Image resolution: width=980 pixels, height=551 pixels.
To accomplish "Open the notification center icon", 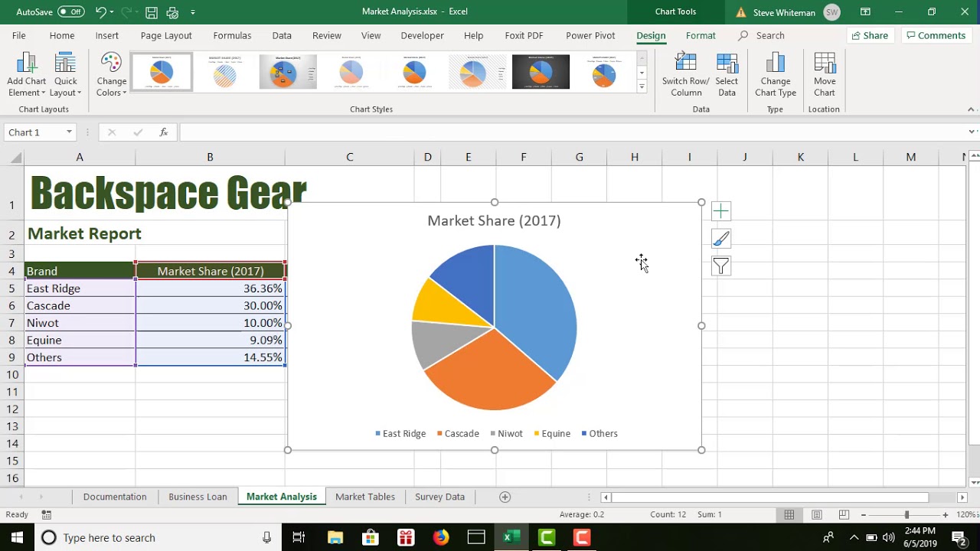I will tap(958, 538).
